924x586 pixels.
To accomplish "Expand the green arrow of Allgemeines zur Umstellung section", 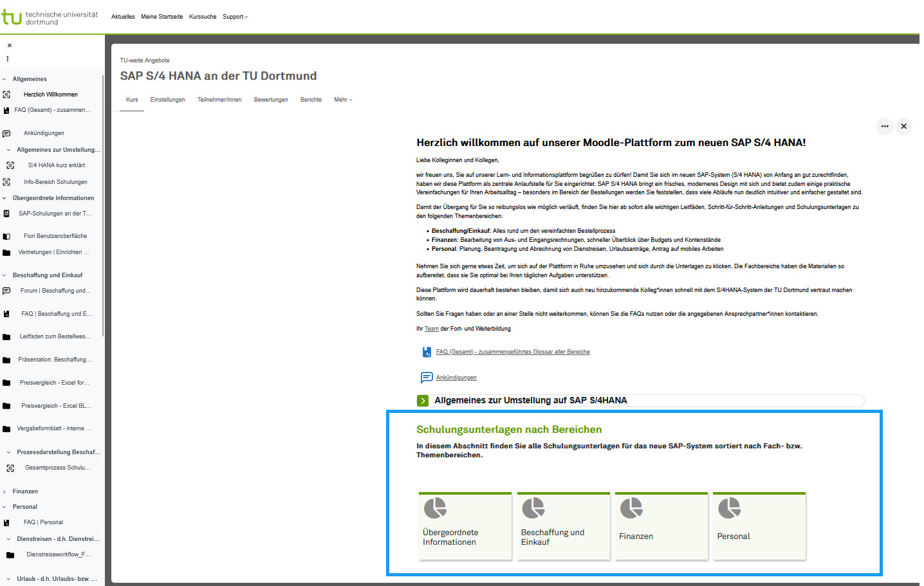I will click(423, 401).
